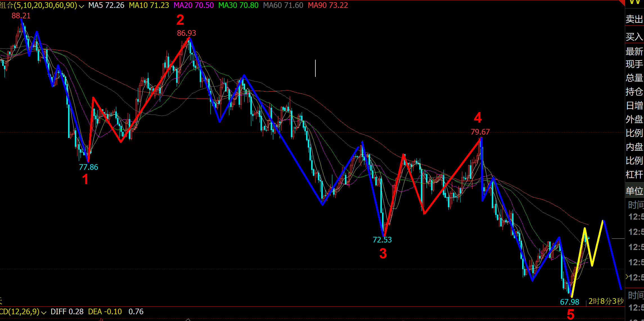This screenshot has width=644, height=321.
Task: Select the 总量 row in quote panel
Action: (634, 78)
